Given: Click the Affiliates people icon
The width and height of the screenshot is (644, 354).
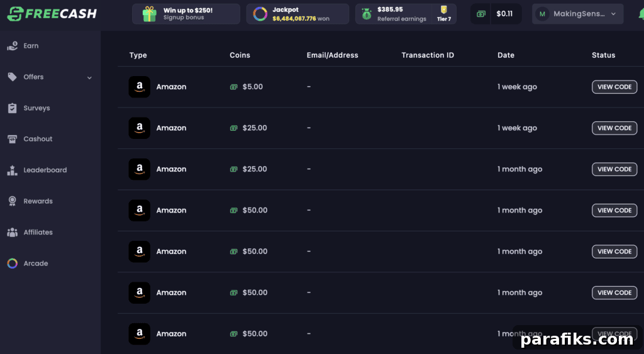Looking at the screenshot, I should [13, 233].
